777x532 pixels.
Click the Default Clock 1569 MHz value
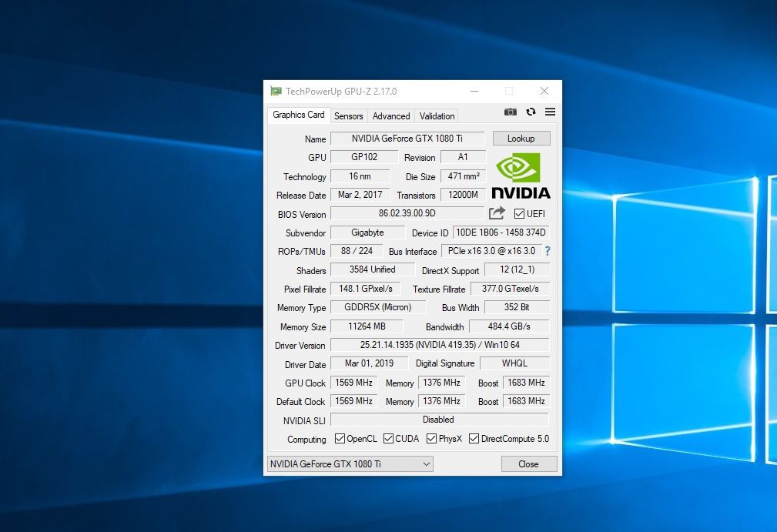pos(353,401)
